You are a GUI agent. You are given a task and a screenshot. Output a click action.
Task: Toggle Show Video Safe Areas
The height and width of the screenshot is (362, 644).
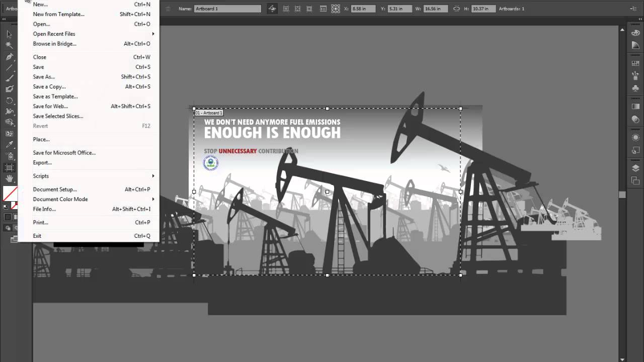pos(309,9)
